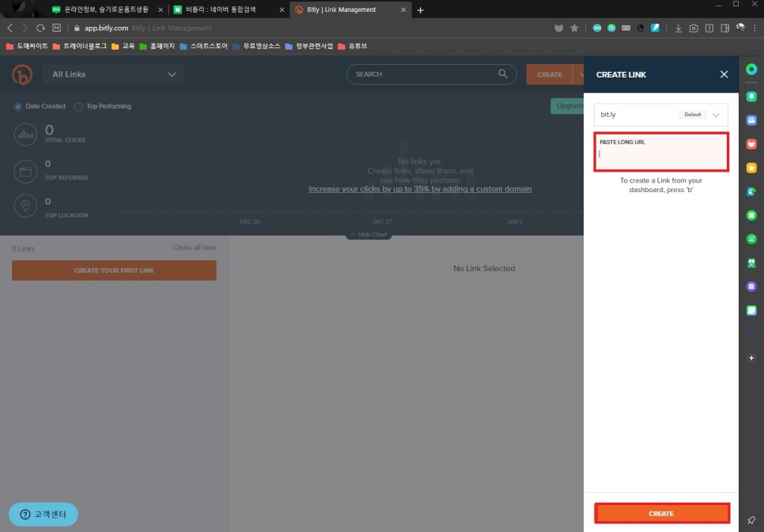
Task: Click the blue pen extension icon
Action: 656,28
